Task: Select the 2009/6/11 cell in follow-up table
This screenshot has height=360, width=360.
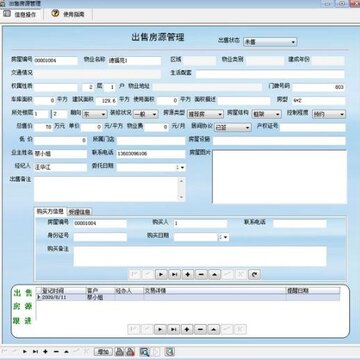Action: (x=63, y=297)
